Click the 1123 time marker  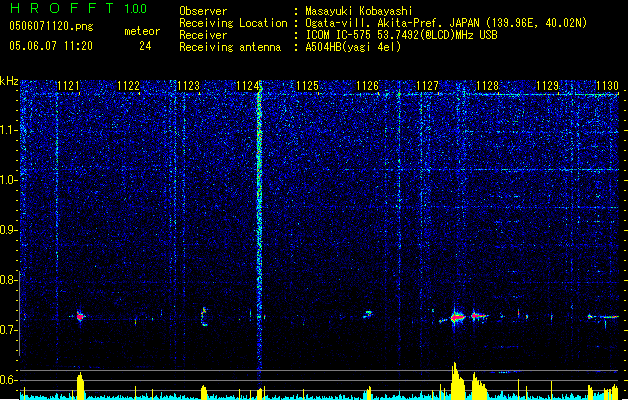click(188, 86)
